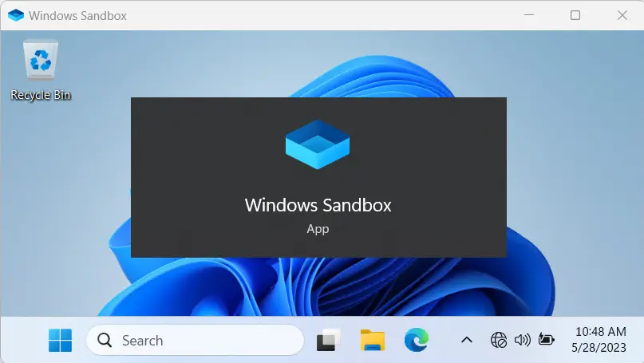Close the Windows Sandbox window

coord(622,15)
